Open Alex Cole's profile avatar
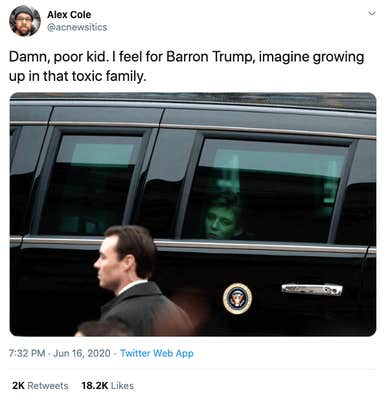Image resolution: width=386 pixels, height=400 pixels. pyautogui.click(x=25, y=21)
